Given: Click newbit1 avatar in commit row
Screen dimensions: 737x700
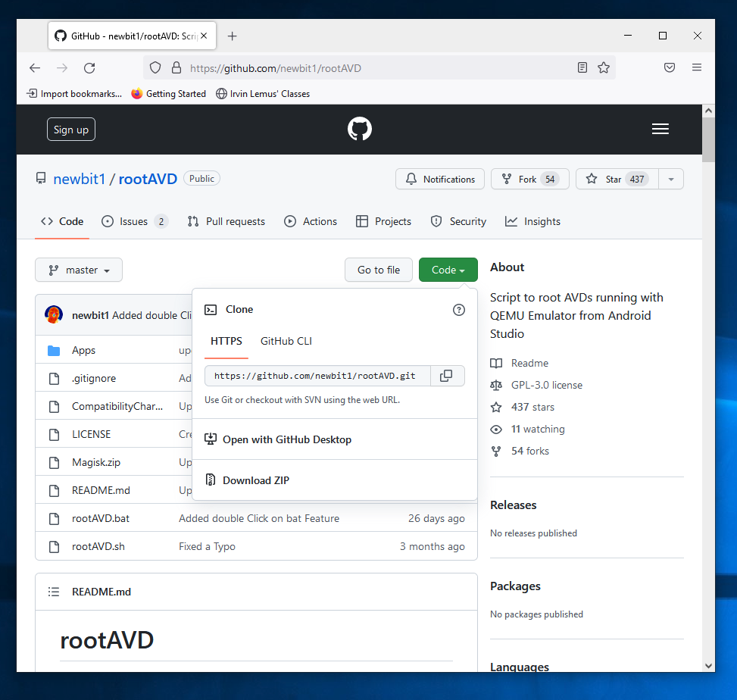Looking at the screenshot, I should pyautogui.click(x=54, y=315).
